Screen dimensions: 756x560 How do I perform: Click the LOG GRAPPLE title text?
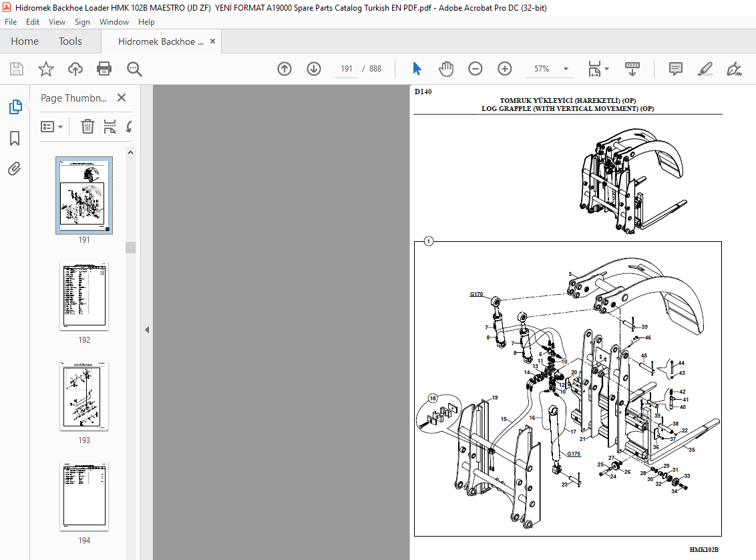(568, 108)
